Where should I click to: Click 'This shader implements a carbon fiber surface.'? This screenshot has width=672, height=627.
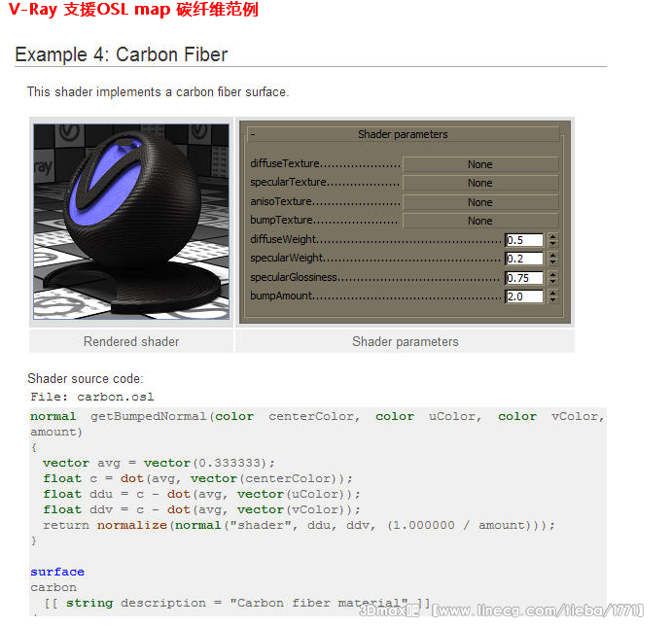(x=159, y=92)
